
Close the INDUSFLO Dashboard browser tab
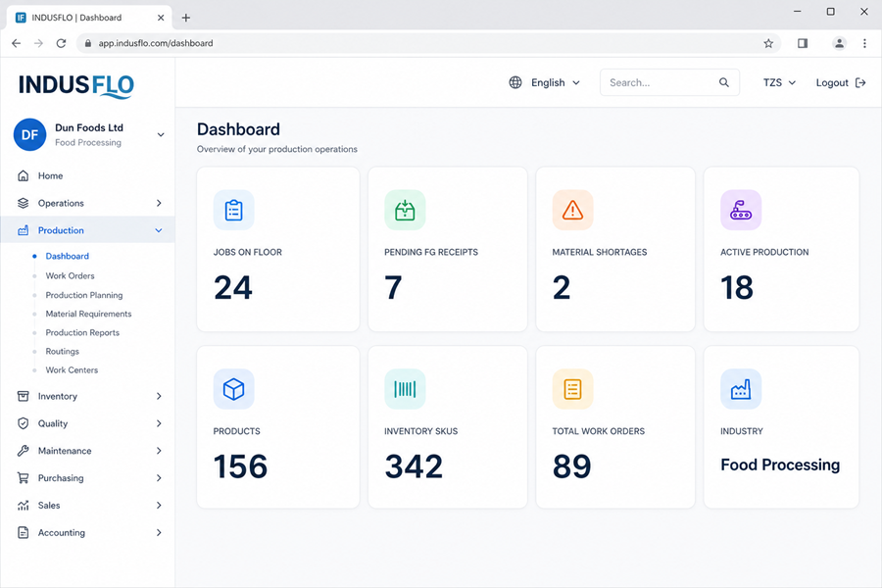tap(161, 18)
